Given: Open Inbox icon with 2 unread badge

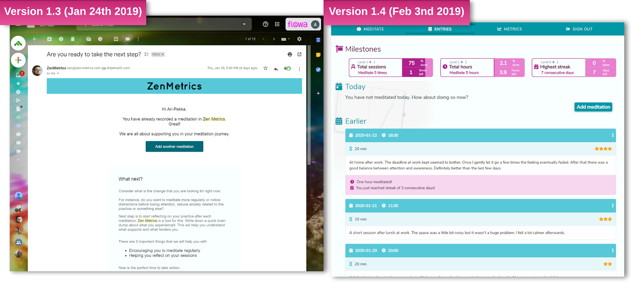Looking at the screenshot, I should pyautogui.click(x=19, y=74).
